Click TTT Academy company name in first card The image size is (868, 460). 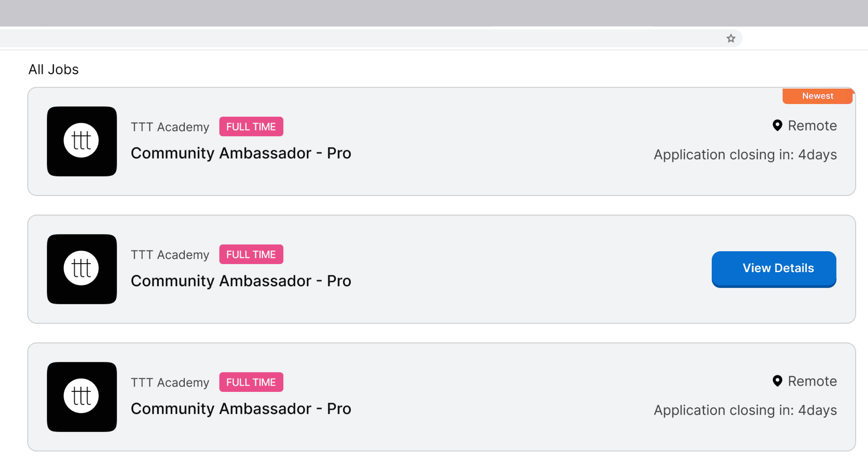click(170, 127)
